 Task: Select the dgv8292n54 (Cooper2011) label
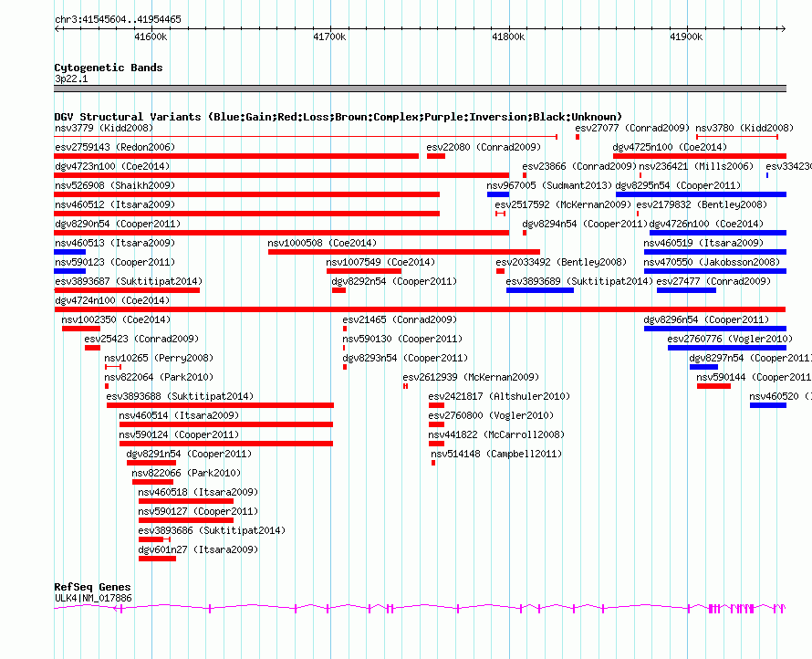click(395, 281)
